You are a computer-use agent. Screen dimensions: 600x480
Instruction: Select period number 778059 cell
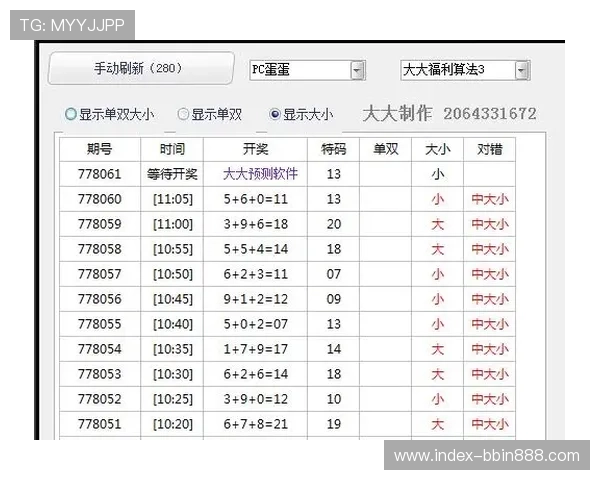click(100, 224)
